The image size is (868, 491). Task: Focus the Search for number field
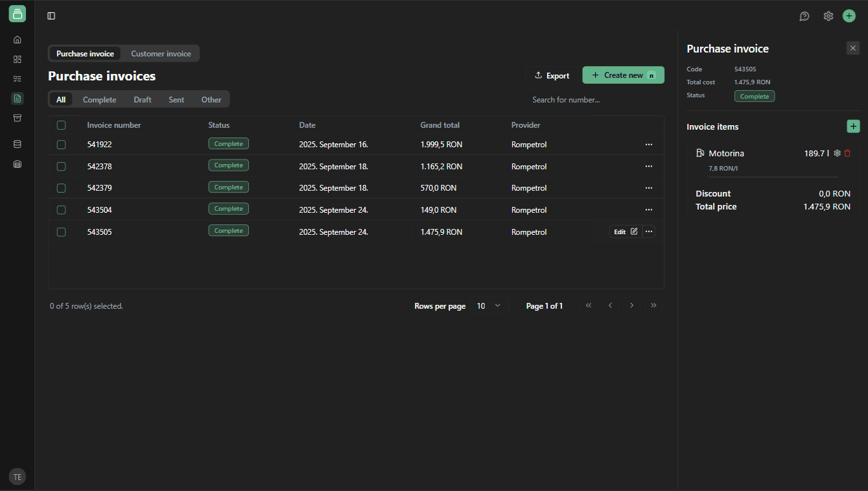pyautogui.click(x=593, y=100)
